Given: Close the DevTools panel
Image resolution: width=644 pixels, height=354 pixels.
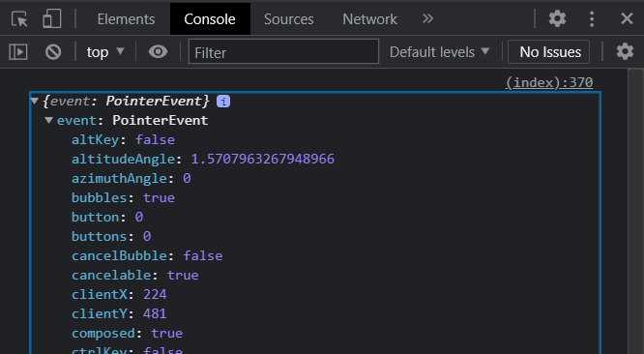Looking at the screenshot, I should pos(627,18).
